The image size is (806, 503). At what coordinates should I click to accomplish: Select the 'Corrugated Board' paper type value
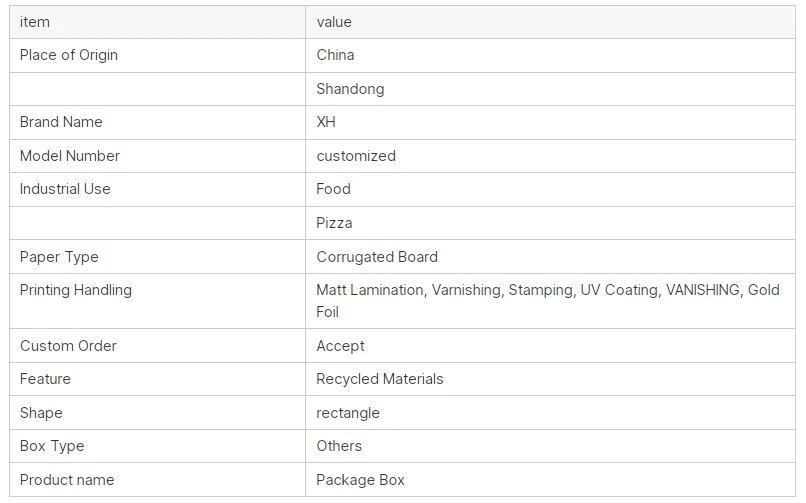click(377, 257)
